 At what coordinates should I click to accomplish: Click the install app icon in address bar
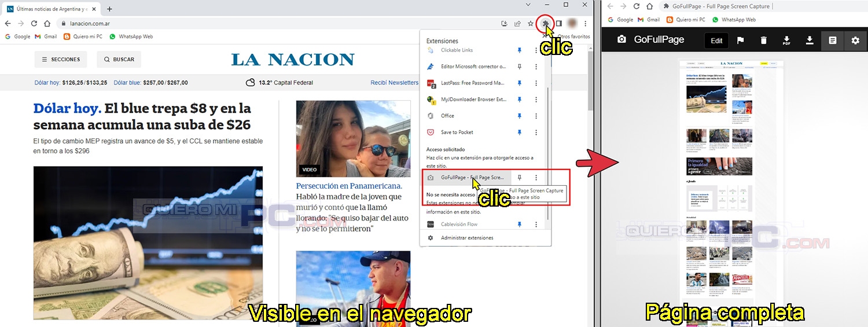coord(504,24)
